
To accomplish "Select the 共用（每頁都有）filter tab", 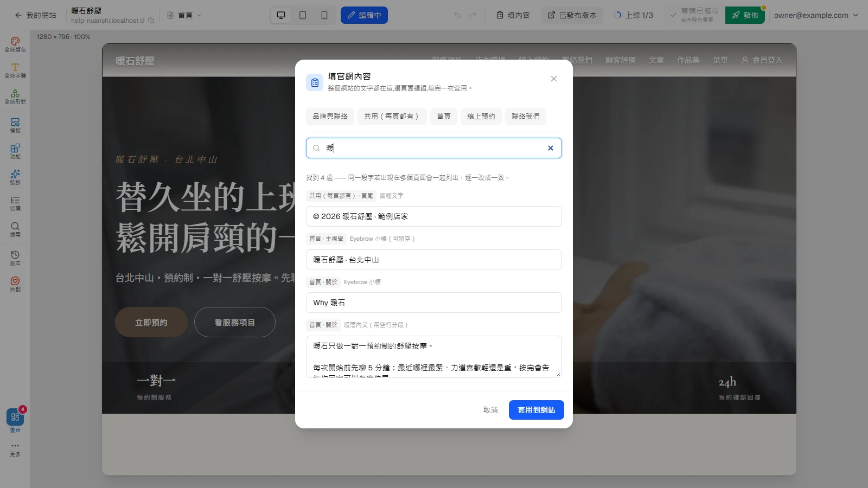I will [392, 117].
